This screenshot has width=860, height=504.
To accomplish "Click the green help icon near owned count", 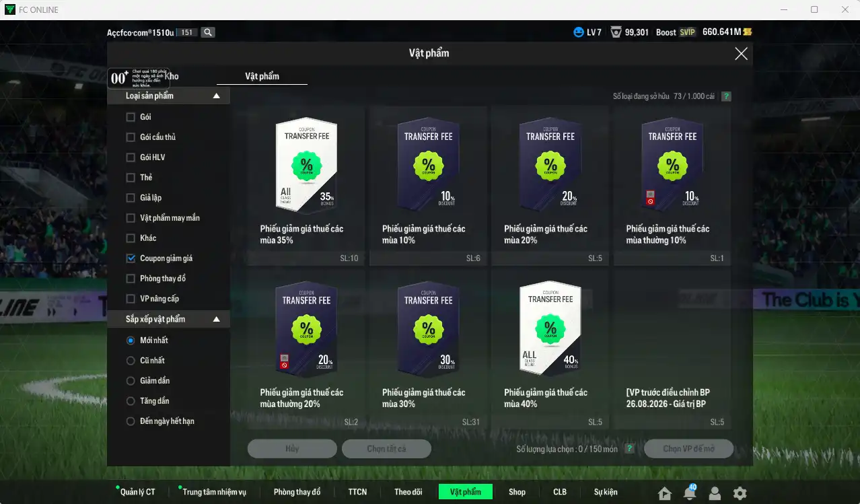I will click(726, 96).
